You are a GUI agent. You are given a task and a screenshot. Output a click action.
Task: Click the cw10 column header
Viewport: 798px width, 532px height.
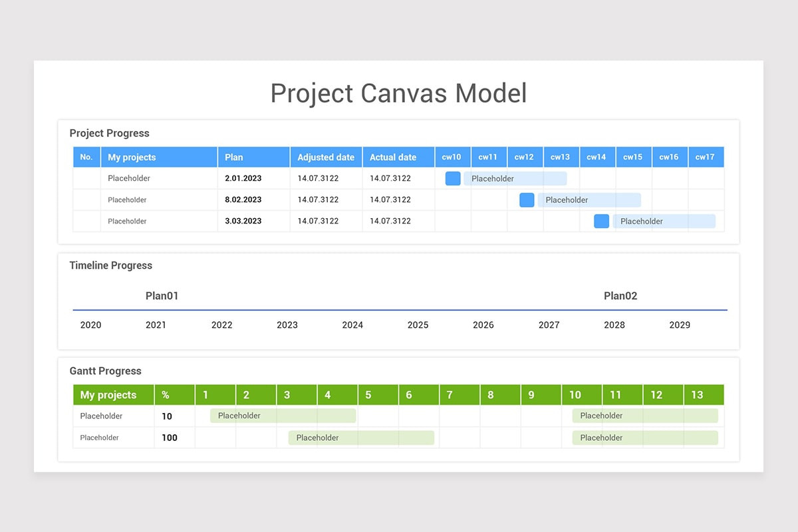(453, 157)
